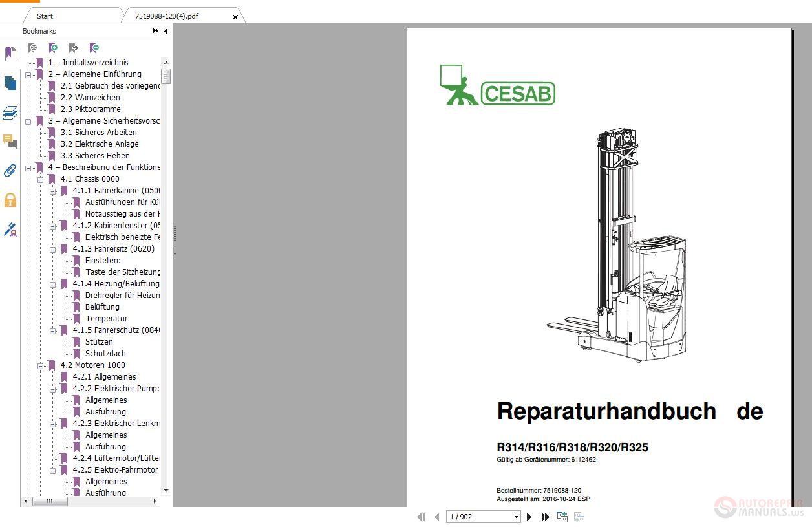The height and width of the screenshot is (527, 812).
Task: Open bookmark Einstellen:
Action: coord(103,261)
